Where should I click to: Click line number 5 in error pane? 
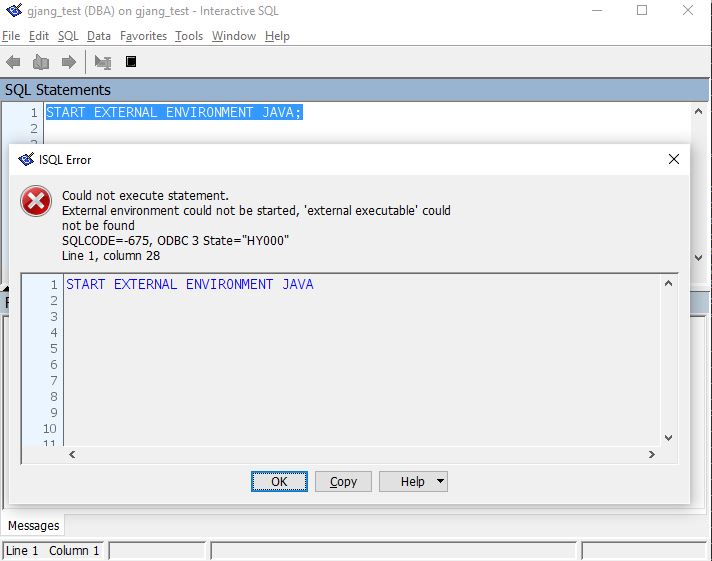(x=54, y=348)
